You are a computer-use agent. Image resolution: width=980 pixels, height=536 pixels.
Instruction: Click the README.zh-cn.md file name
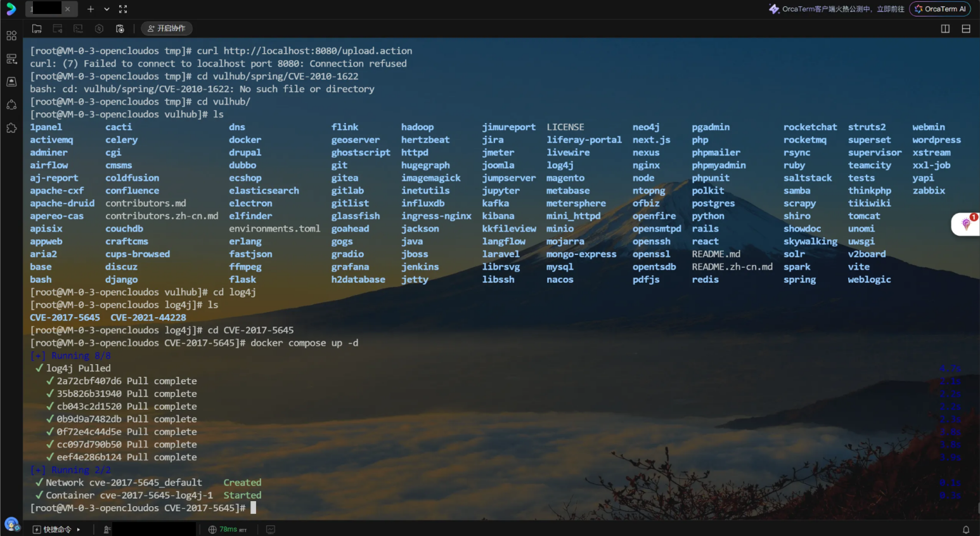click(x=732, y=266)
